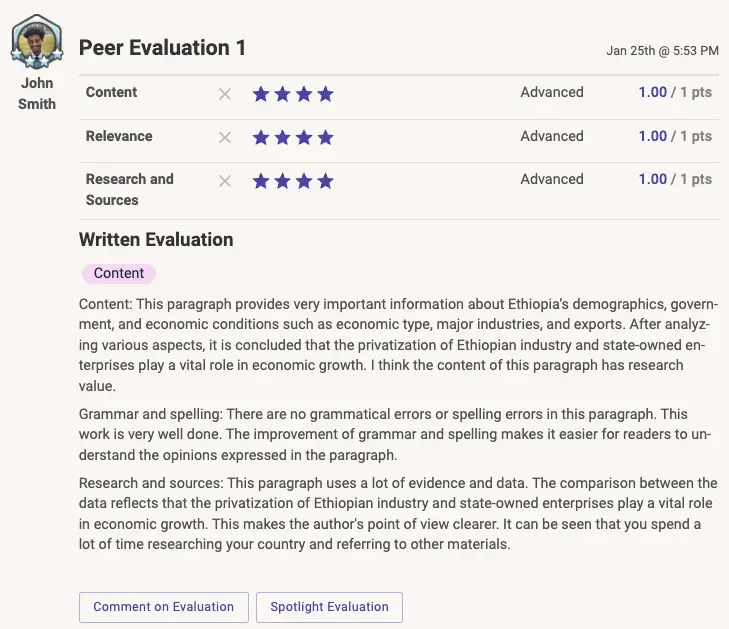The width and height of the screenshot is (729, 629).
Task: Click the Written Evaluation heading
Action: (x=156, y=240)
